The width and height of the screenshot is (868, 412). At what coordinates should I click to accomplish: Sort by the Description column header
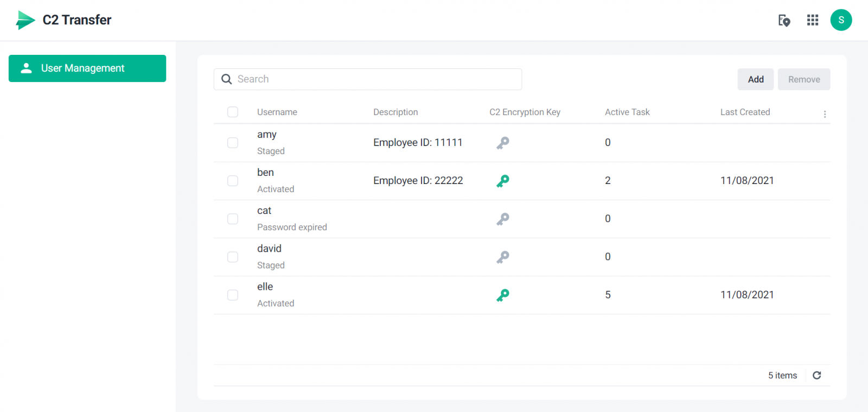click(395, 112)
